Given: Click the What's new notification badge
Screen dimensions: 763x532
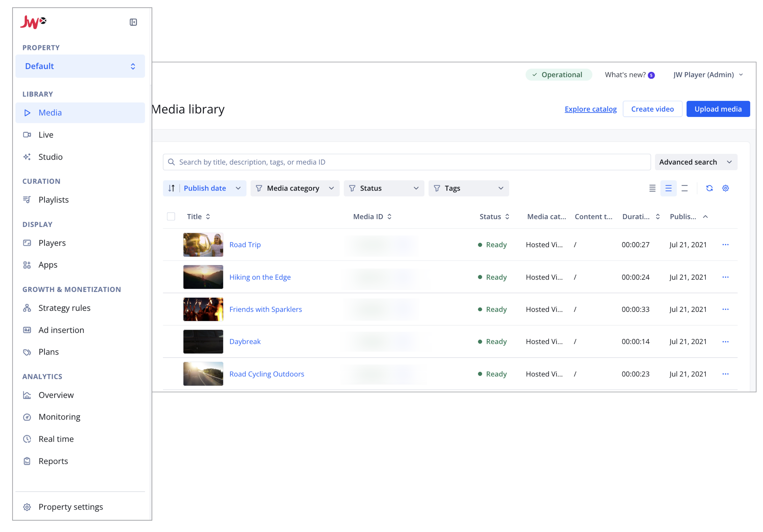Looking at the screenshot, I should click(651, 75).
